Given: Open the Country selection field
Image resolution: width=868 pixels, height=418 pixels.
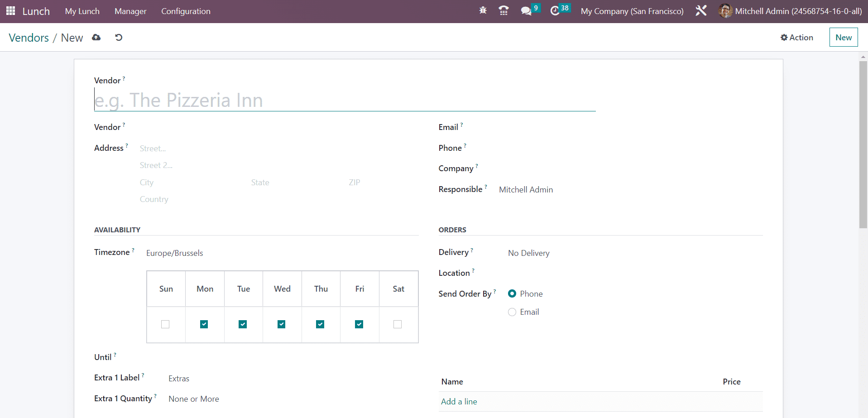Looking at the screenshot, I should (x=279, y=199).
